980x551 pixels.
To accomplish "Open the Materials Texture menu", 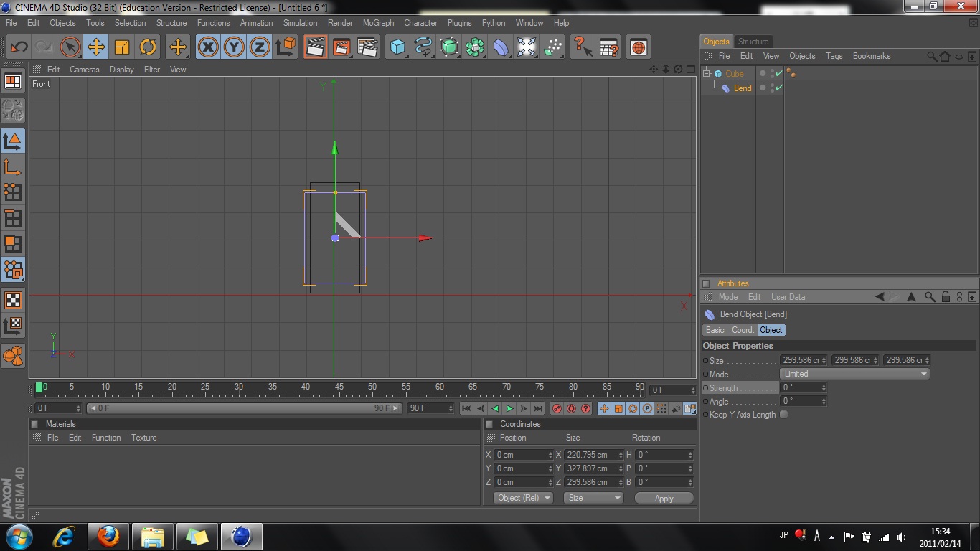I will pos(143,438).
